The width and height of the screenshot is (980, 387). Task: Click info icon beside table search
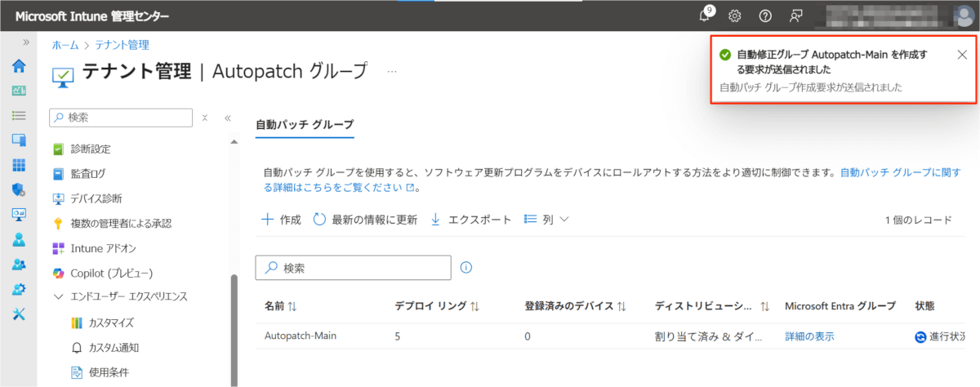tap(467, 267)
